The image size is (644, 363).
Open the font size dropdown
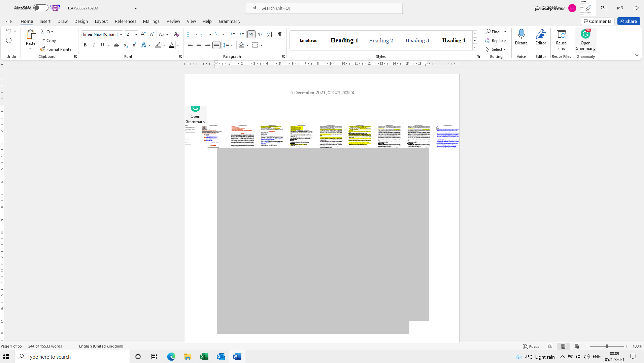pos(136,34)
